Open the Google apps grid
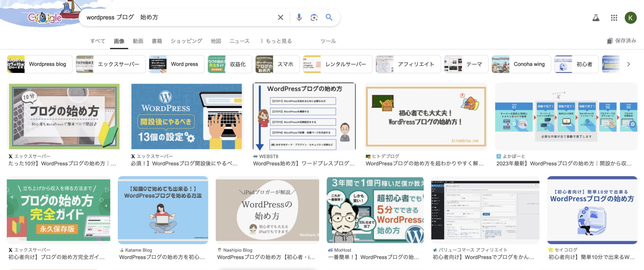The width and height of the screenshot is (644, 270). [x=614, y=18]
